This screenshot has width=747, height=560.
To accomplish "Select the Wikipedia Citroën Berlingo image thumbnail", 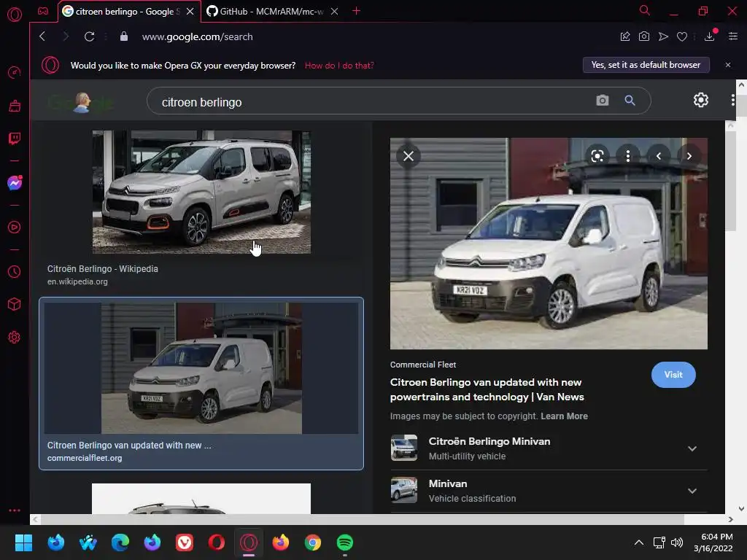I will (x=201, y=192).
